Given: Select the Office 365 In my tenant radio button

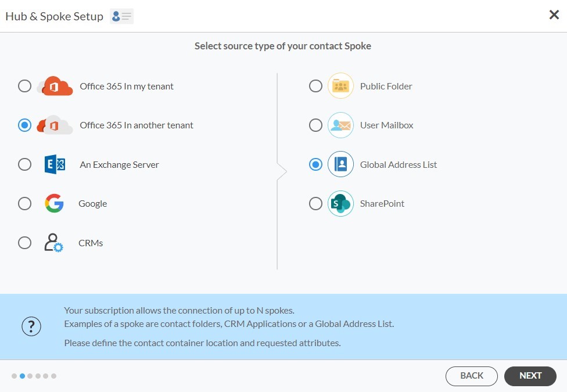Looking at the screenshot, I should click(24, 86).
